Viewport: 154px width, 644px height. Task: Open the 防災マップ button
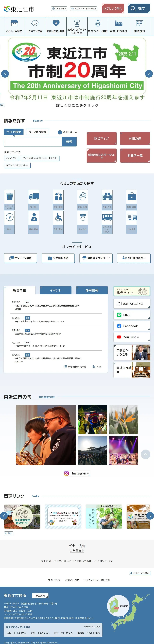tap(101, 138)
